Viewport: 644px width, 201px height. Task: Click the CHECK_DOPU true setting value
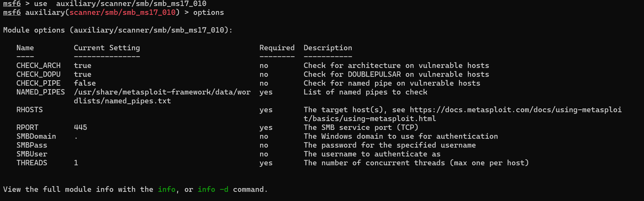pyautogui.click(x=82, y=75)
